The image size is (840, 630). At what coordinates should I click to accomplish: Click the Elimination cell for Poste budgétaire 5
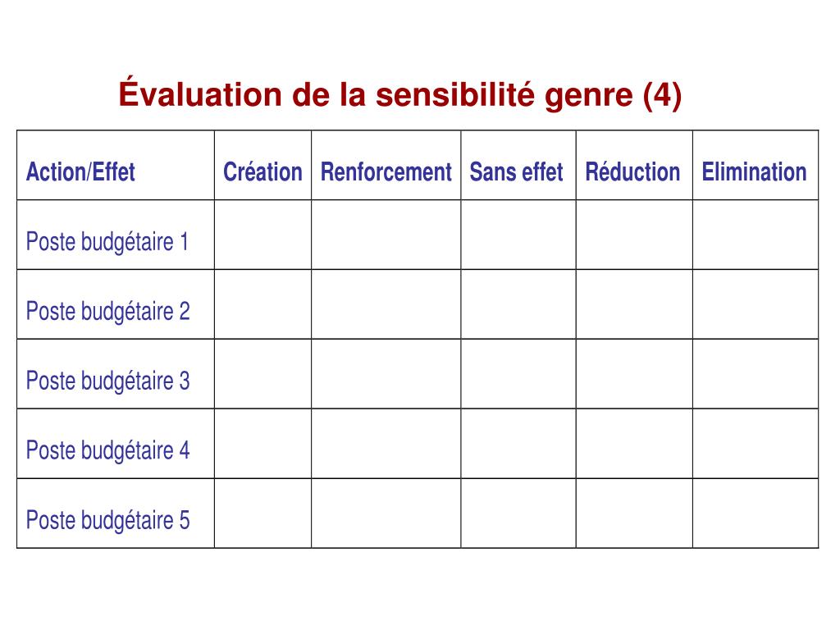coord(756,514)
